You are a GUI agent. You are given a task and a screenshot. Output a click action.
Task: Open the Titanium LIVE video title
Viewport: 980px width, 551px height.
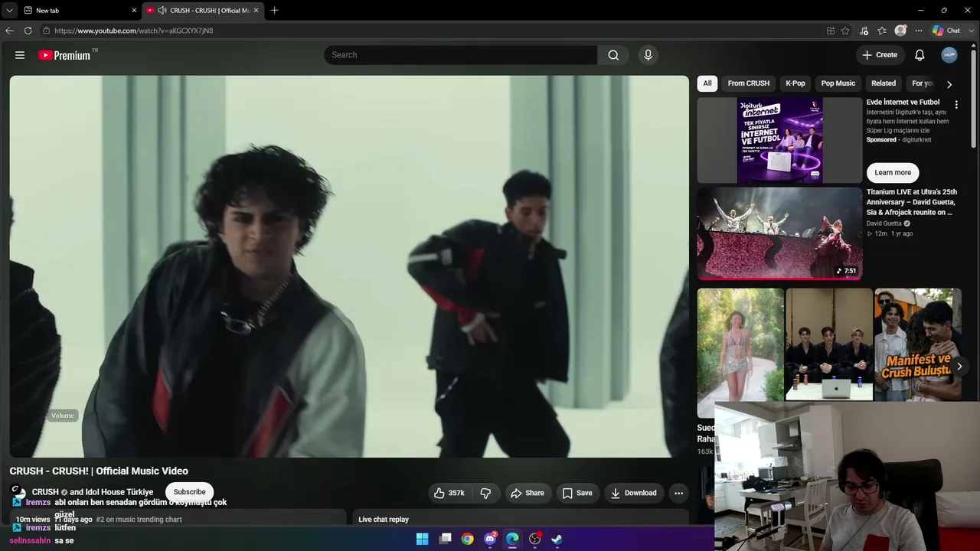point(912,202)
